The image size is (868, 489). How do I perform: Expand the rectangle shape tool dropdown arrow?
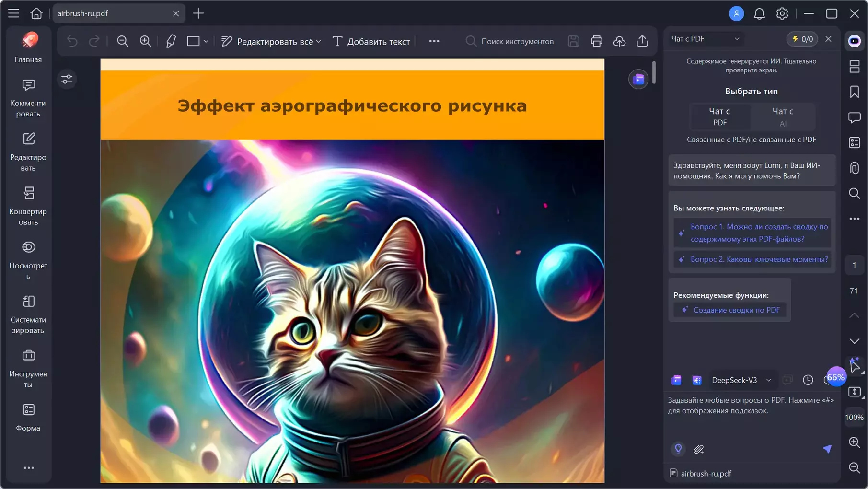(206, 41)
